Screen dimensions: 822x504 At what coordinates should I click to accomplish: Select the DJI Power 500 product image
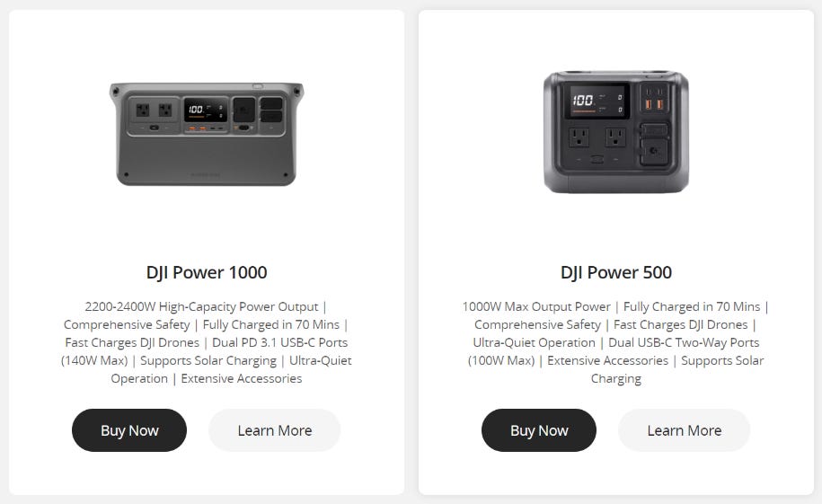coord(616,132)
